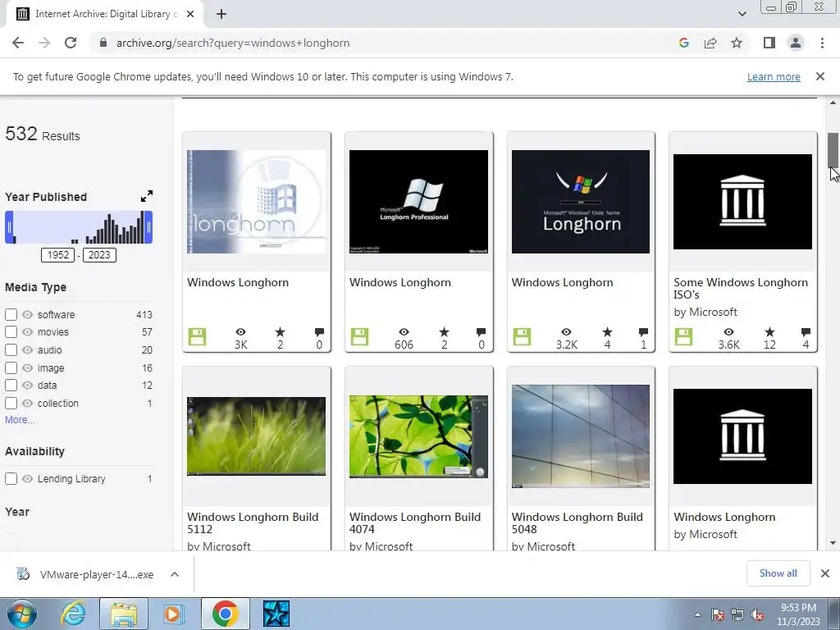The width and height of the screenshot is (840, 630).
Task: Open Action Center flag tray icon
Action: (718, 615)
